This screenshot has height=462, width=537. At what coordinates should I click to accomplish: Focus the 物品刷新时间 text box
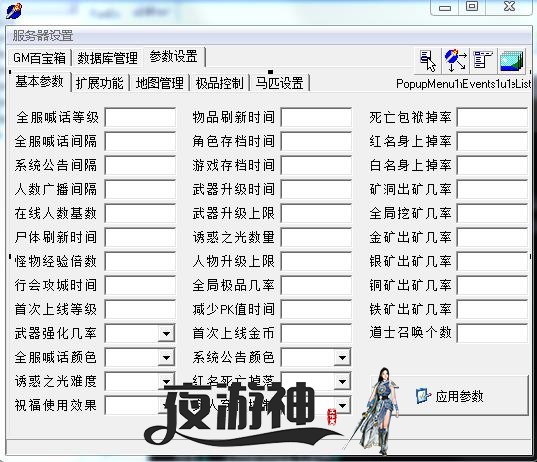tap(316, 117)
